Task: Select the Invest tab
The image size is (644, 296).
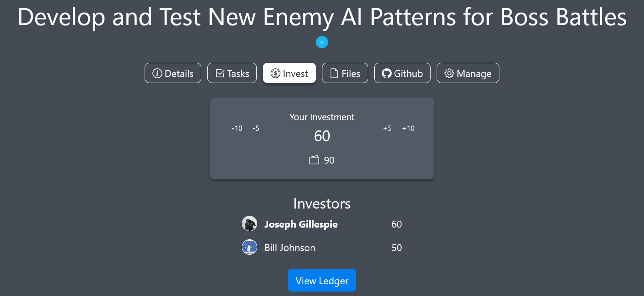Action: pyautogui.click(x=289, y=73)
